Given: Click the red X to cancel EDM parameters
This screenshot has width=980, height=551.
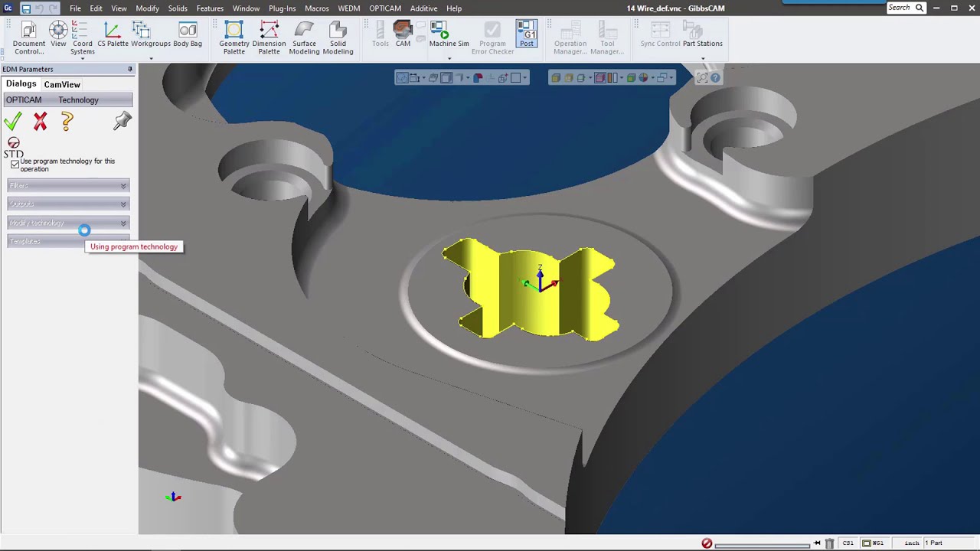Looking at the screenshot, I should [40, 121].
